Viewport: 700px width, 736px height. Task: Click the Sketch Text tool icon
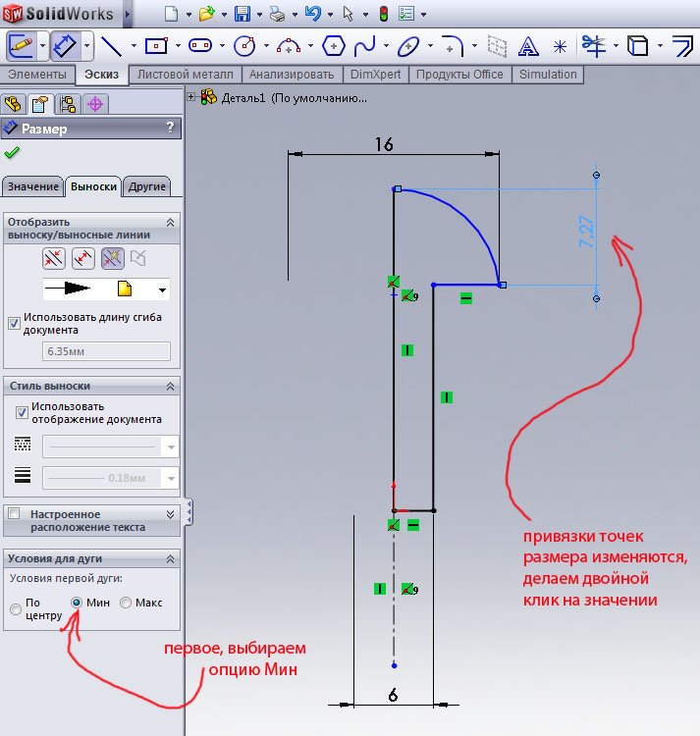click(528, 45)
